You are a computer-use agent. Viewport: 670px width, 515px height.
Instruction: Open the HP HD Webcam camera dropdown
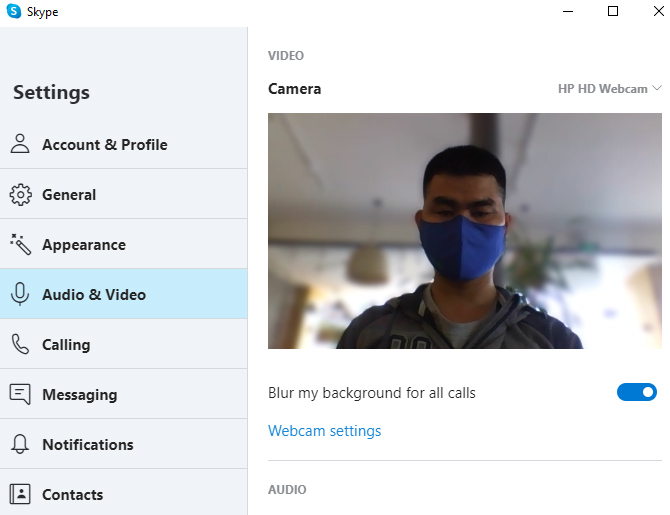603,89
